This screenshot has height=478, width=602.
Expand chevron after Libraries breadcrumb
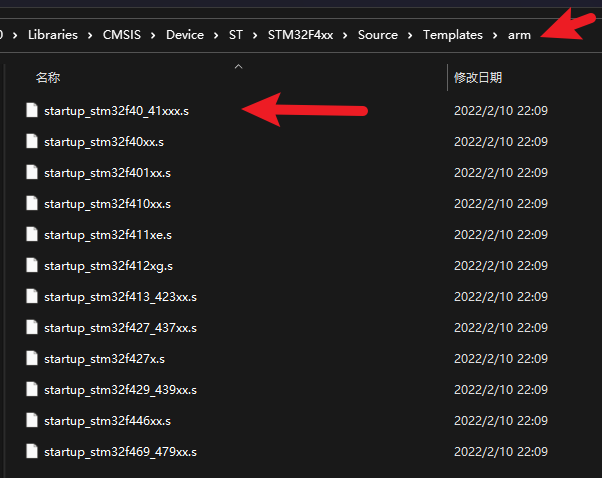[x=90, y=35]
